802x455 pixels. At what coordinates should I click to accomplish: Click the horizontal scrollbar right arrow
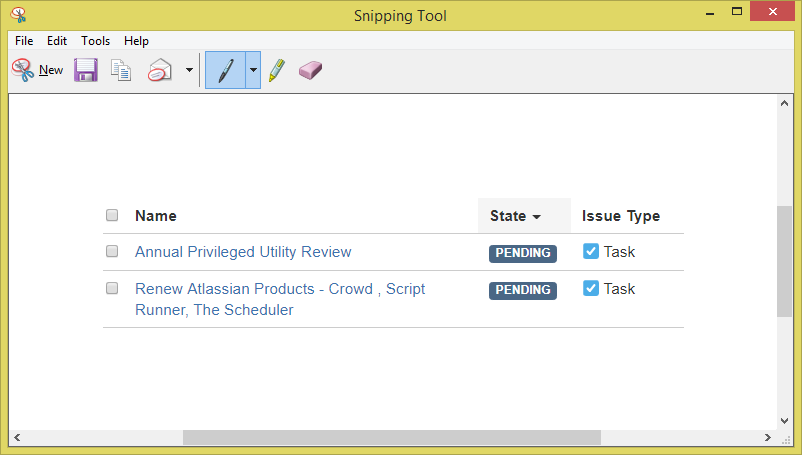tap(768, 438)
